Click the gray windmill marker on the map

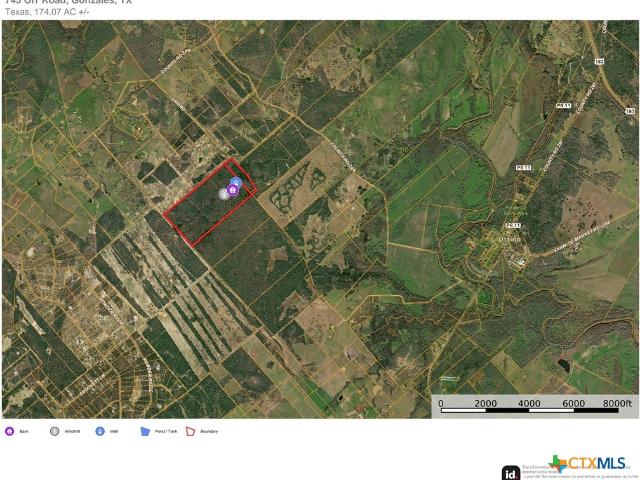224,194
